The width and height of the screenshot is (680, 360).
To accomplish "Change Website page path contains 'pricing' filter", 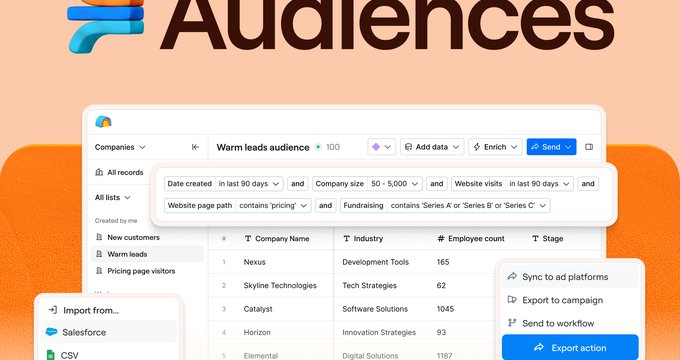I will pyautogui.click(x=273, y=206).
